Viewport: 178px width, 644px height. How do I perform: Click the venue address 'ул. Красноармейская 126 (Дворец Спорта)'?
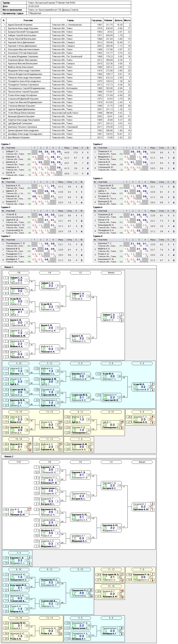pos(57,10)
